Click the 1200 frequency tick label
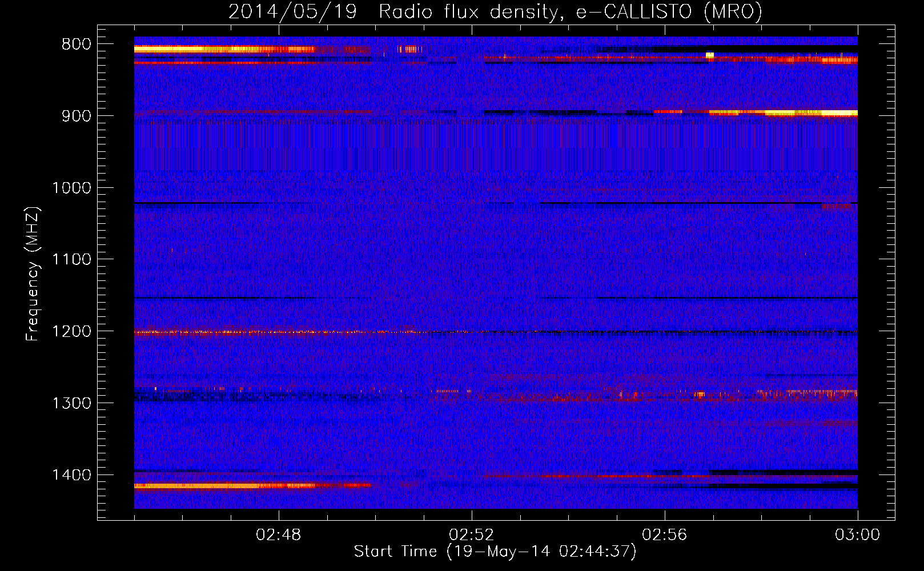 (x=71, y=331)
